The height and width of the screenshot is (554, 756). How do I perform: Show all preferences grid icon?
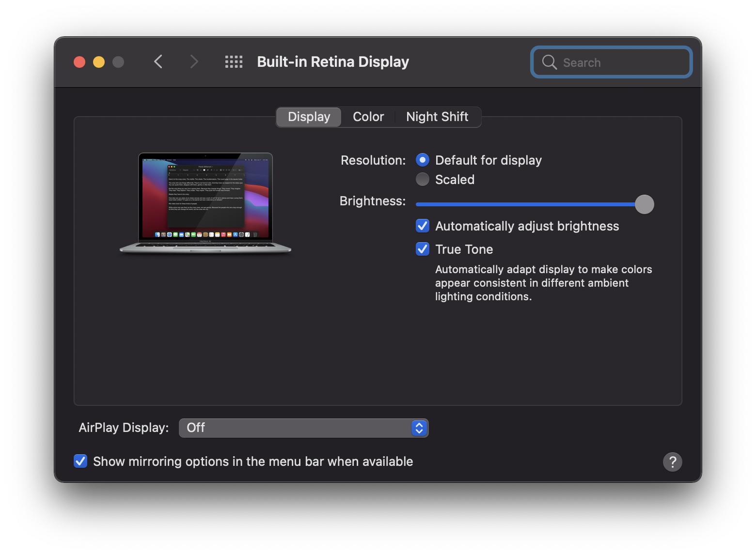click(234, 62)
